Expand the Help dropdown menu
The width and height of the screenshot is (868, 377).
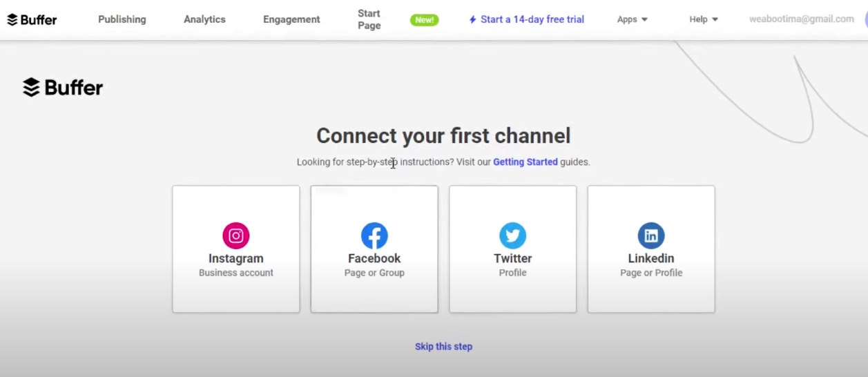704,19
